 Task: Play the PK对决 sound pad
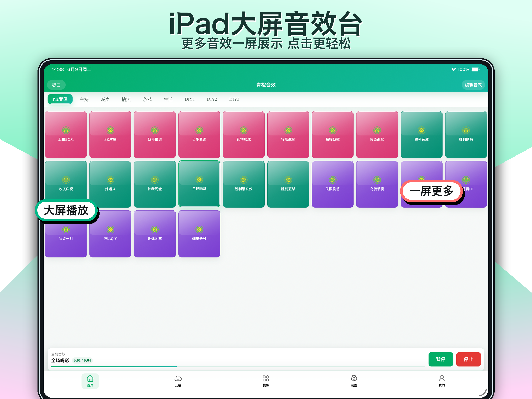pyautogui.click(x=110, y=134)
